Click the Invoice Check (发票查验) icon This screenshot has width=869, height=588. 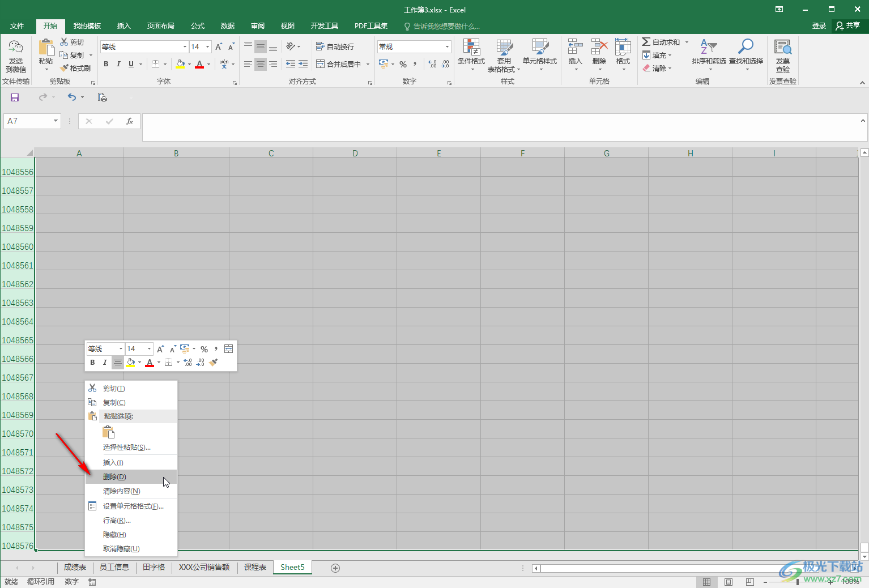[783, 48]
